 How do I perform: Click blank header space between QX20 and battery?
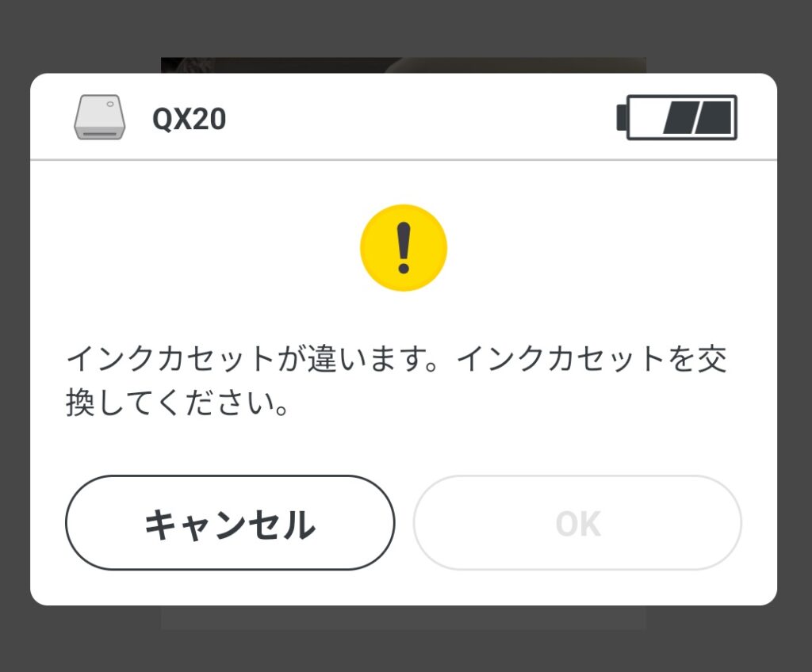click(x=420, y=118)
